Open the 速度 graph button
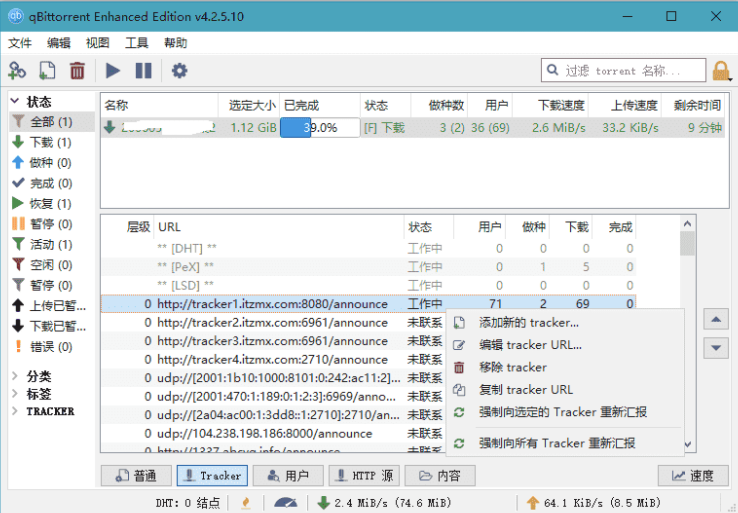 (x=693, y=476)
